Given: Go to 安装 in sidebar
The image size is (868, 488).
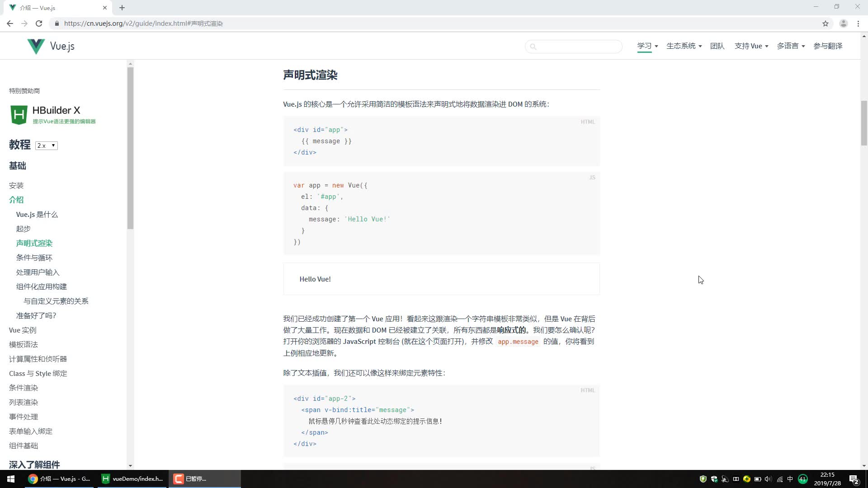Looking at the screenshot, I should [16, 186].
